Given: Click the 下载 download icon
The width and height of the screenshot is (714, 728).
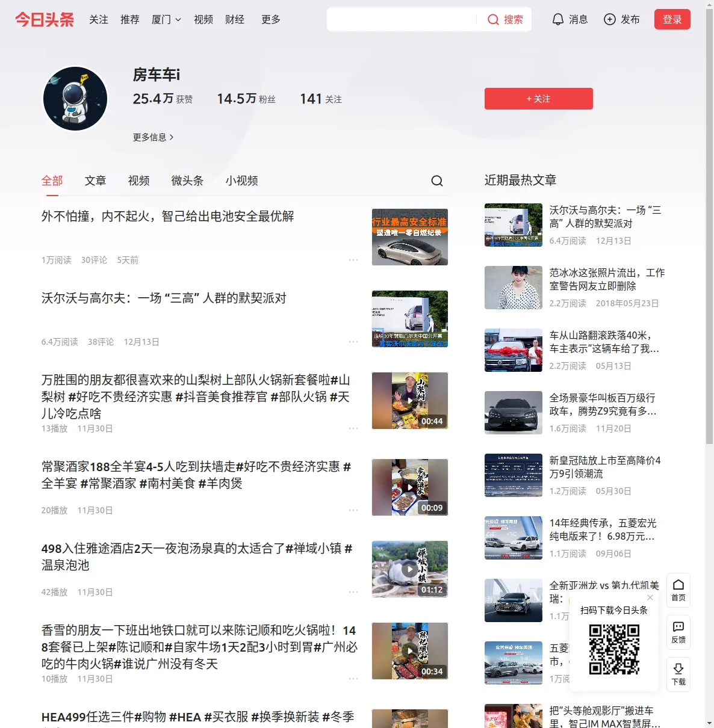Looking at the screenshot, I should tap(678, 674).
